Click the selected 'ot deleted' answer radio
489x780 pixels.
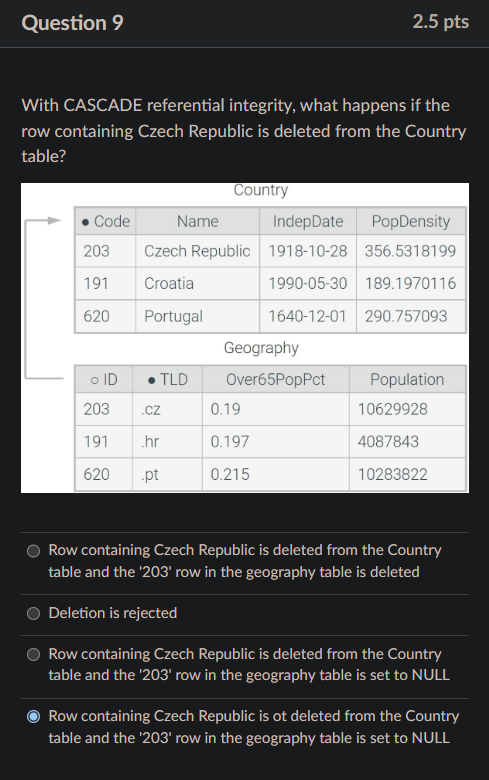[x=33, y=717]
